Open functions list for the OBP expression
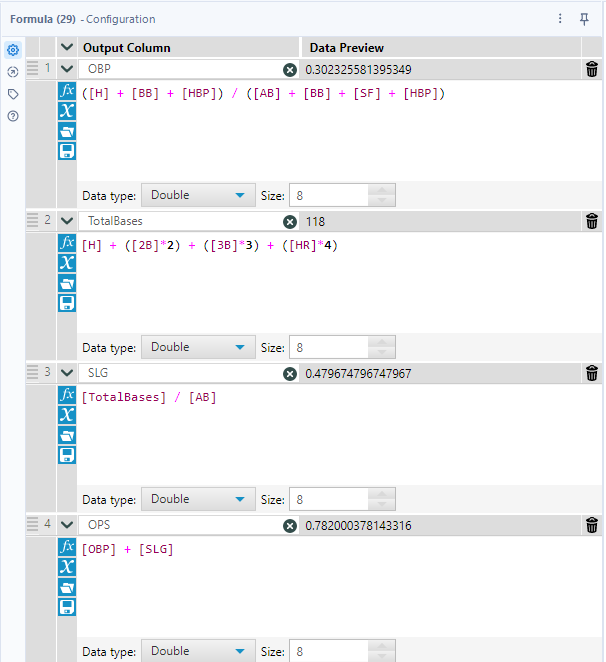Image resolution: width=606 pixels, height=662 pixels. [x=67, y=91]
